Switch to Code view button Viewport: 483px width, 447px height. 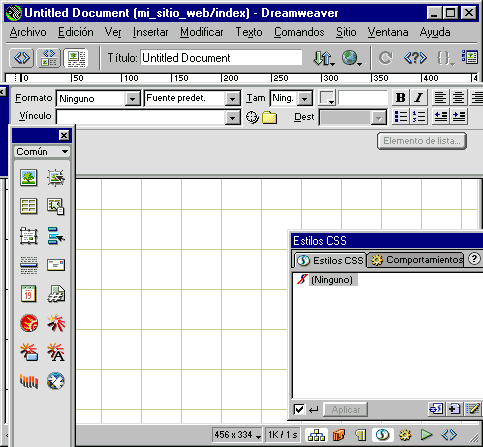tap(22, 58)
